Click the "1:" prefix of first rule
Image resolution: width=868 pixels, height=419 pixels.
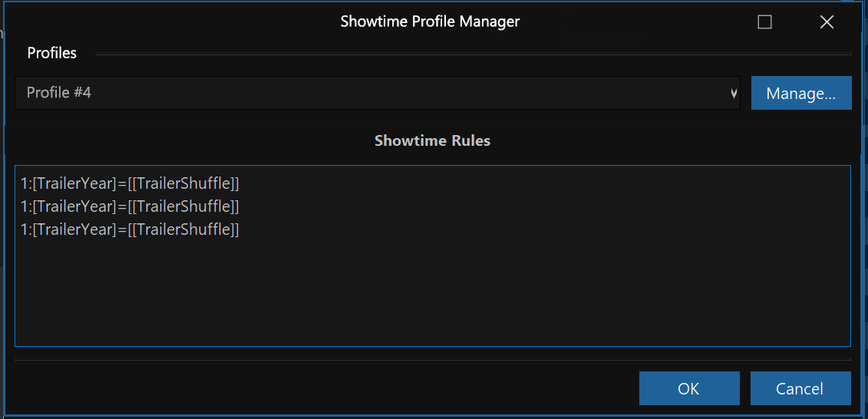(x=26, y=183)
